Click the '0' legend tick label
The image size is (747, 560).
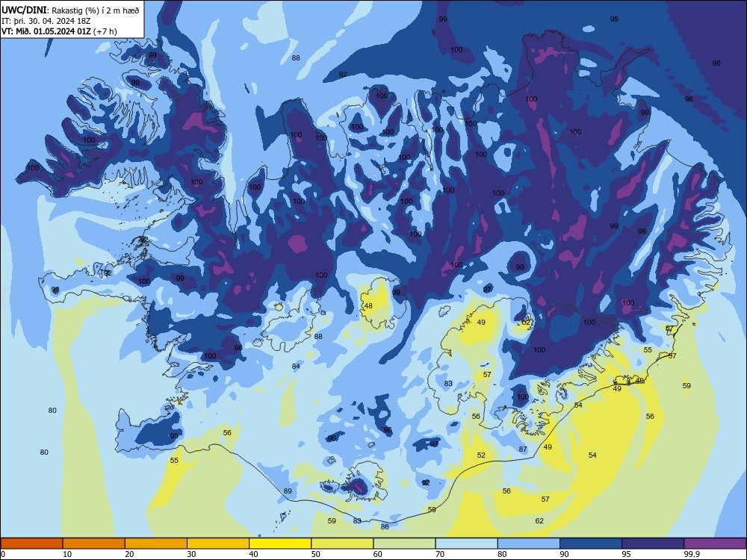click(3, 554)
